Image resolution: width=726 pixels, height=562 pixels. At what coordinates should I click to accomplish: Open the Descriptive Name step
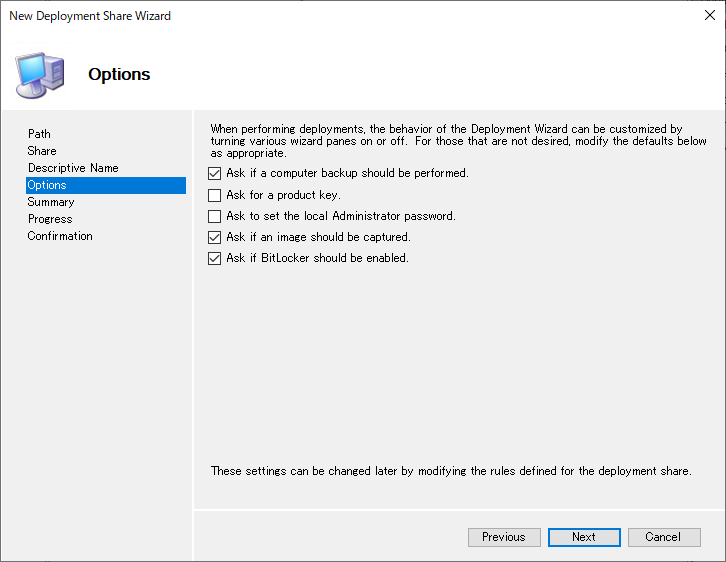[x=73, y=168]
